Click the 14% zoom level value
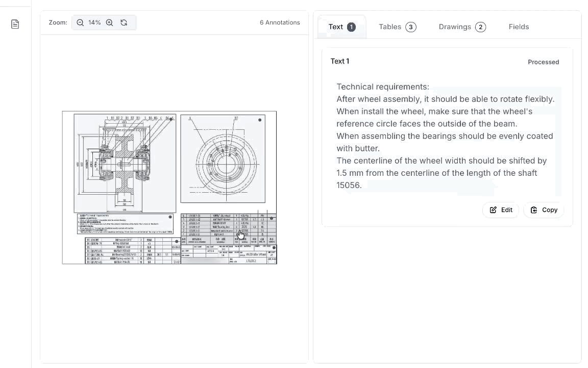Image resolution: width=588 pixels, height=368 pixels. point(94,22)
